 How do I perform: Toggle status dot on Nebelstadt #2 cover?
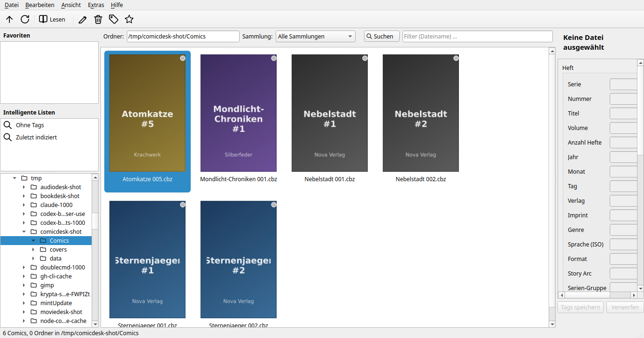click(x=456, y=58)
